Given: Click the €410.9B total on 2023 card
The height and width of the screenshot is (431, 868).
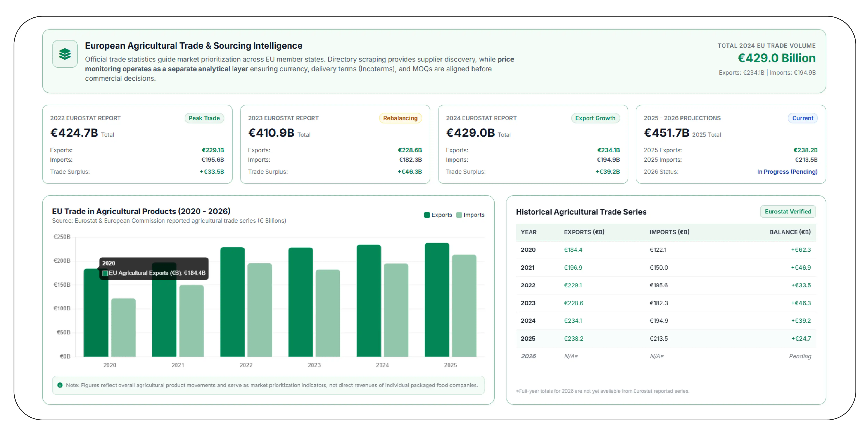Looking at the screenshot, I should 271,133.
